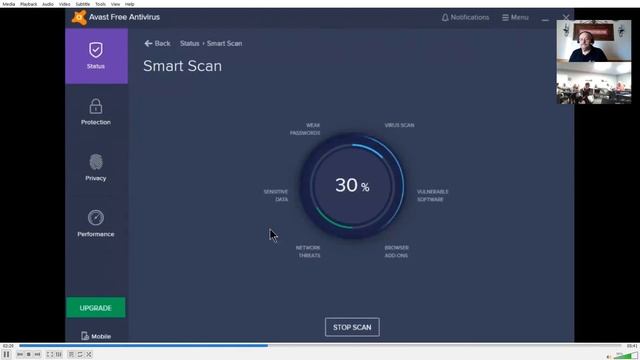Click the Weak Passwords label
The width and height of the screenshot is (640, 360).
coord(305,129)
